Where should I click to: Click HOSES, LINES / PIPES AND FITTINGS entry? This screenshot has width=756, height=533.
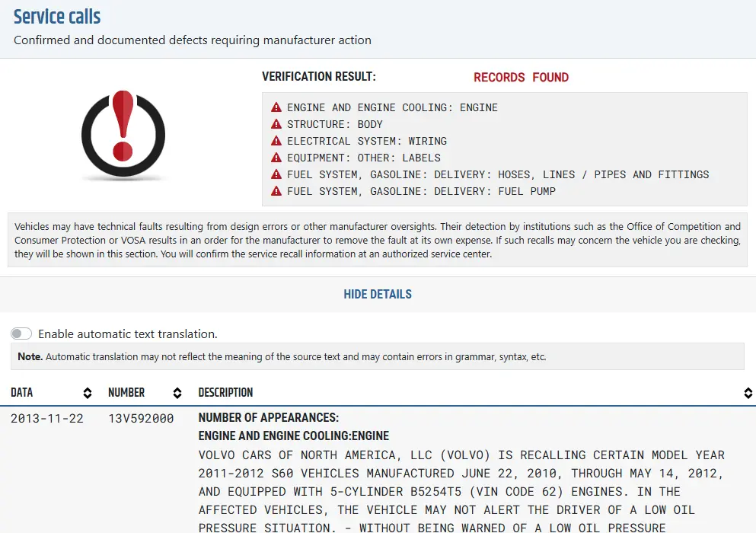tap(498, 174)
